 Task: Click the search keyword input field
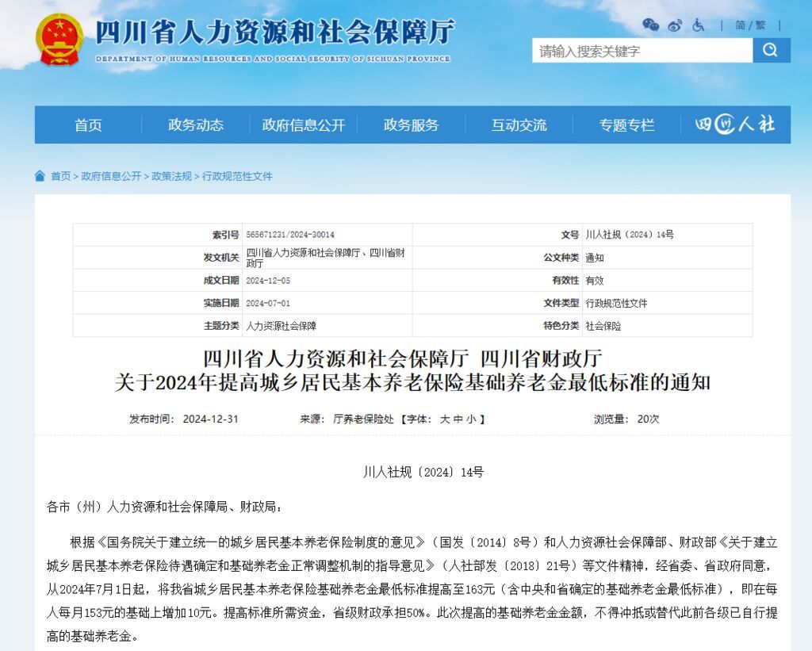642,51
